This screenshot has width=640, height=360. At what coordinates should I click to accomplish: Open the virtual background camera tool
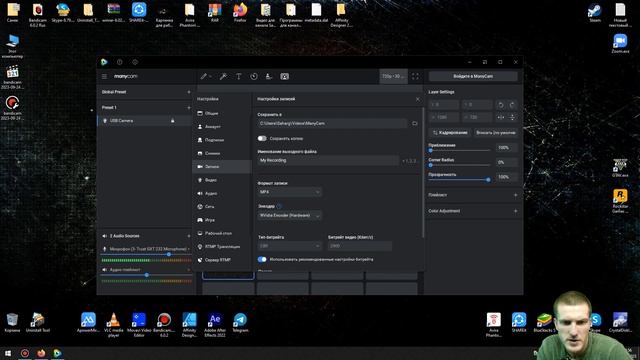(284, 76)
